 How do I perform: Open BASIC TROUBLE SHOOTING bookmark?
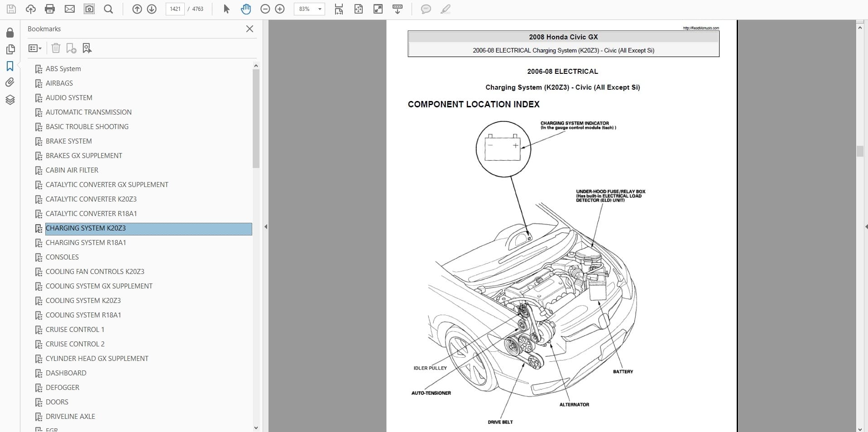click(x=87, y=127)
